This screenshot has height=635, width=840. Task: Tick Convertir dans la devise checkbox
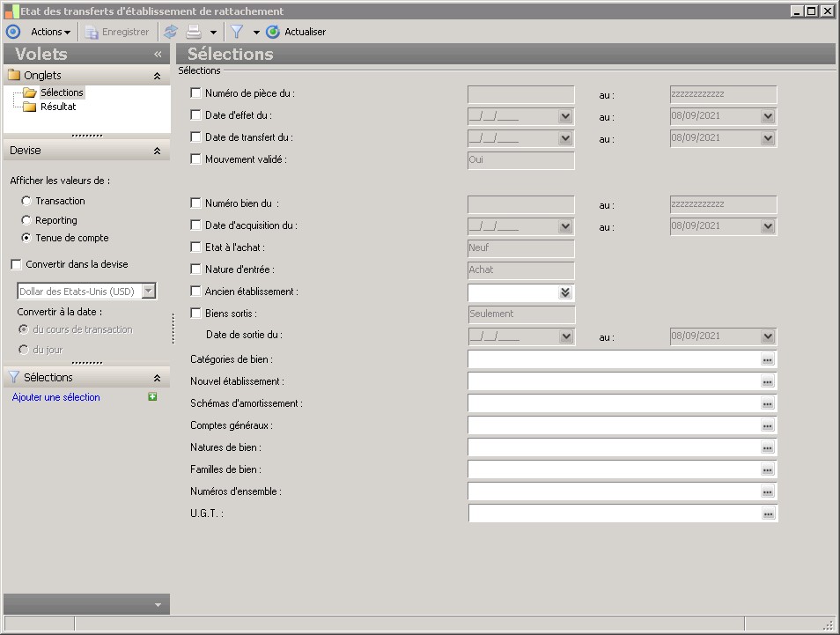point(16,264)
